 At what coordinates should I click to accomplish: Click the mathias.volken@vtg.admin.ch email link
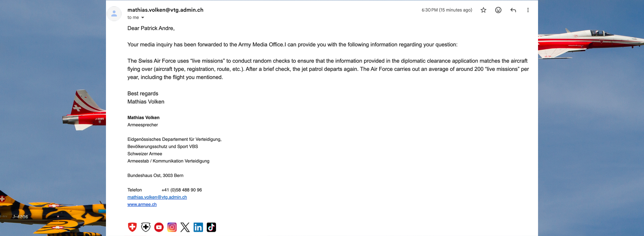coord(157,197)
